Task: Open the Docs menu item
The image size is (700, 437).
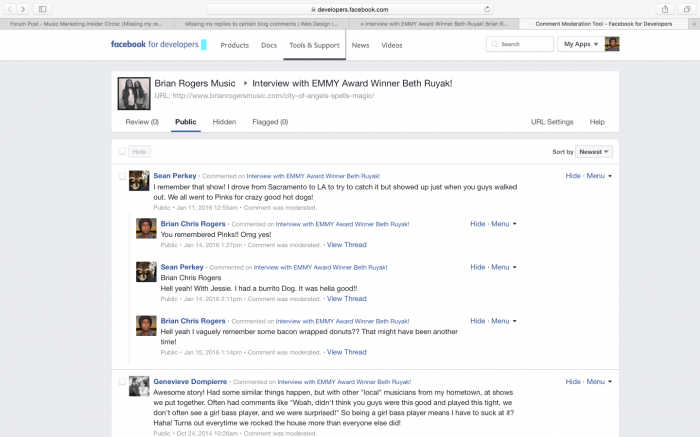Action: (269, 45)
